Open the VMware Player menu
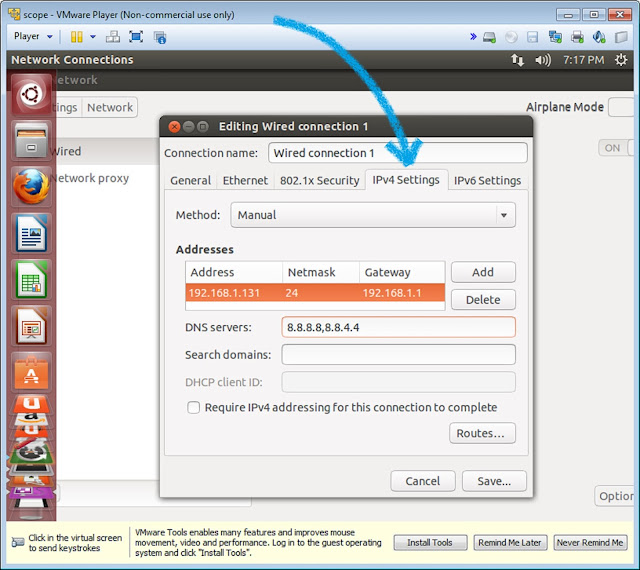This screenshot has width=640, height=570. [33, 36]
